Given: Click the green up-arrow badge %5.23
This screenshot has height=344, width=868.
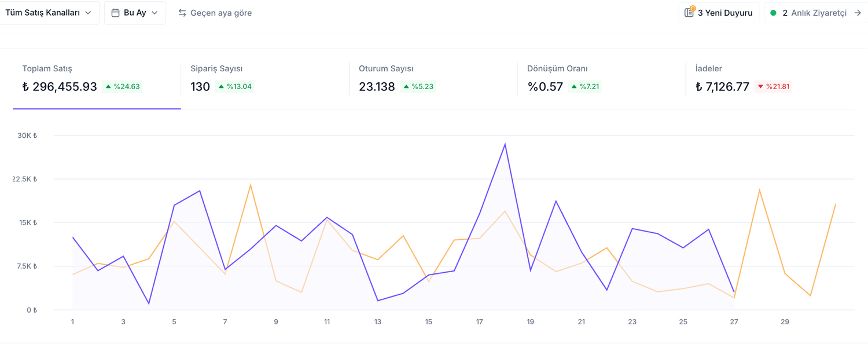Looking at the screenshot, I should (x=418, y=87).
